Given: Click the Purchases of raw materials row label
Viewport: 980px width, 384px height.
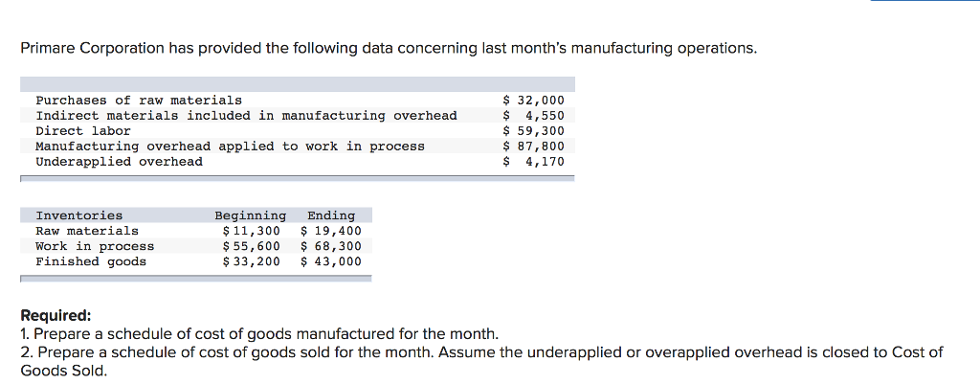Looking at the screenshot, I should [x=139, y=100].
